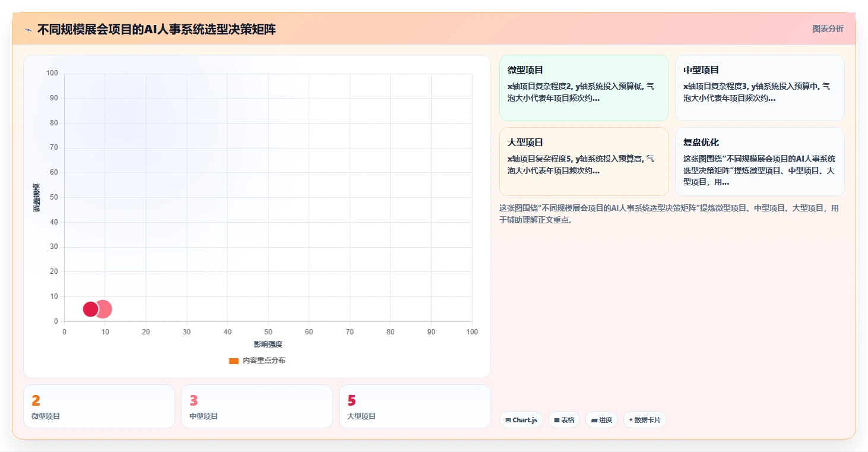Select the 数据卡片 tag chip

tap(644, 420)
